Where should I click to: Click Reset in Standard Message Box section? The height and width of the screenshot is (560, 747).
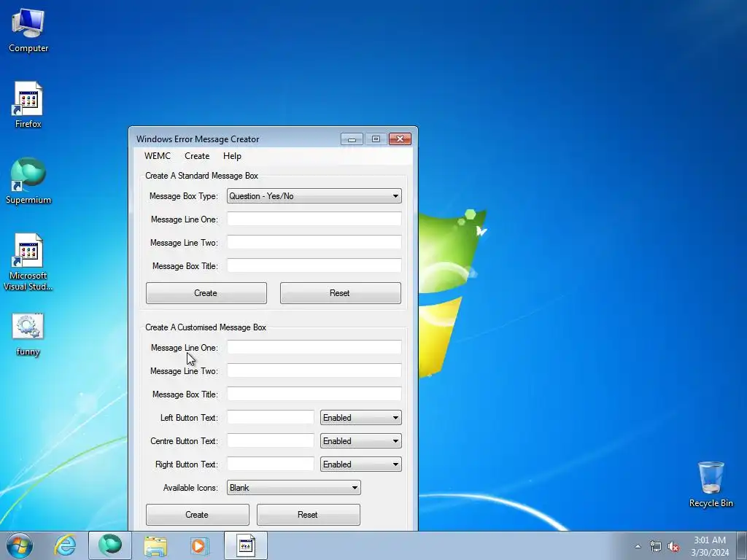(340, 293)
